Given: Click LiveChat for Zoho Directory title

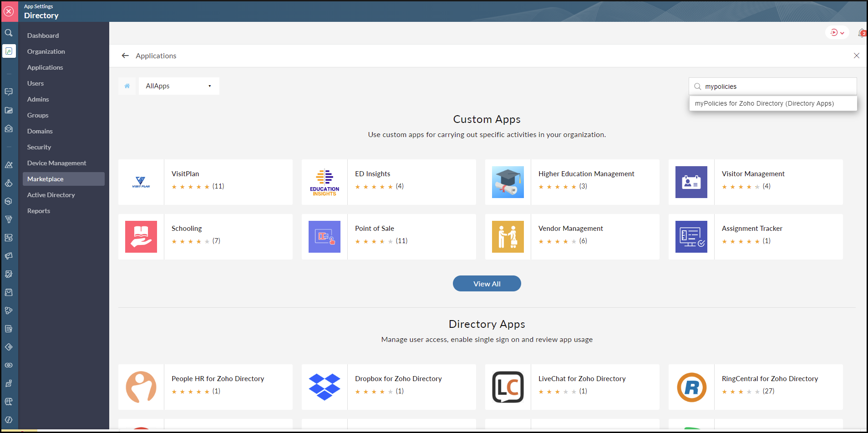Looking at the screenshot, I should [582, 379].
